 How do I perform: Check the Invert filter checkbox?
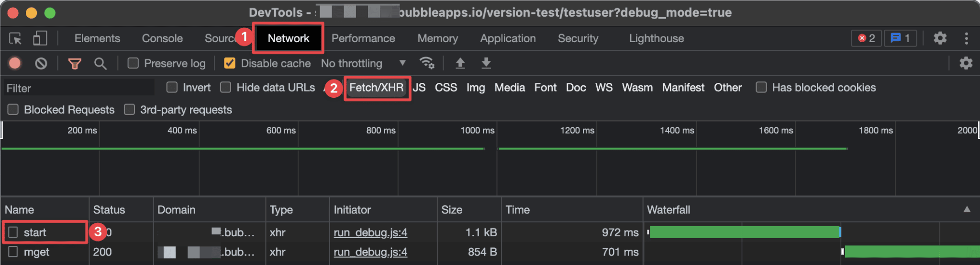(172, 87)
